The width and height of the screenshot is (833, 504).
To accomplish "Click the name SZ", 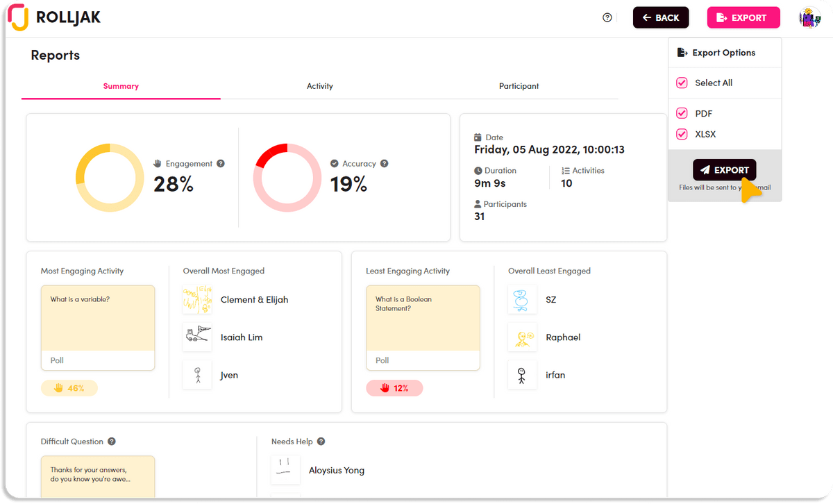I will [x=551, y=300].
